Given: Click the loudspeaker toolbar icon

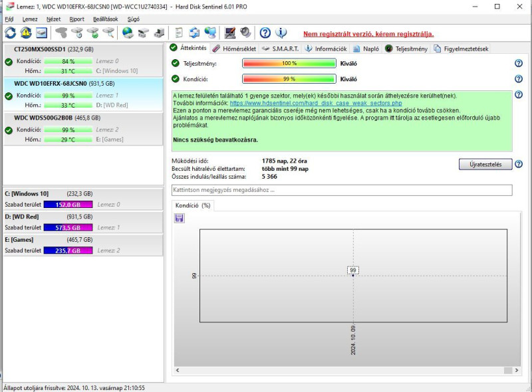Looking at the screenshot, I should point(245,33).
